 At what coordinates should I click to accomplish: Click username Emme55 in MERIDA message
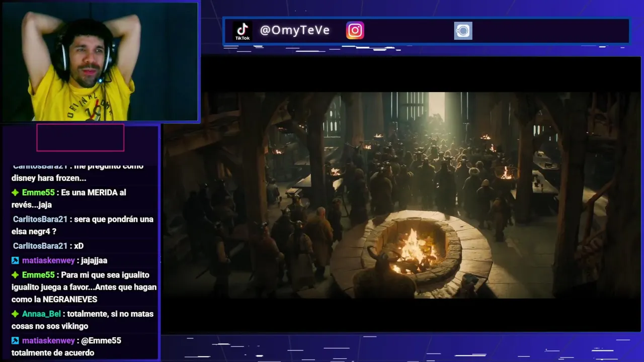click(38, 193)
